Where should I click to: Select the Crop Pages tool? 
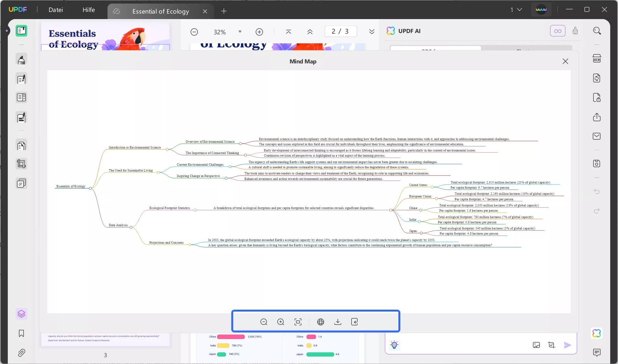click(21, 164)
